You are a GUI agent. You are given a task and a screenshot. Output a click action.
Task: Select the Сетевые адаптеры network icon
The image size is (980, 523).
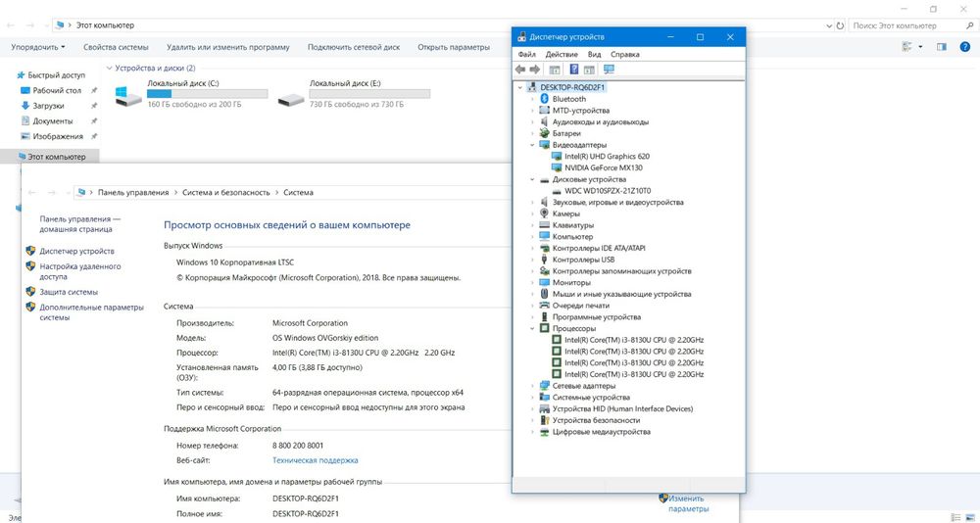pos(544,386)
